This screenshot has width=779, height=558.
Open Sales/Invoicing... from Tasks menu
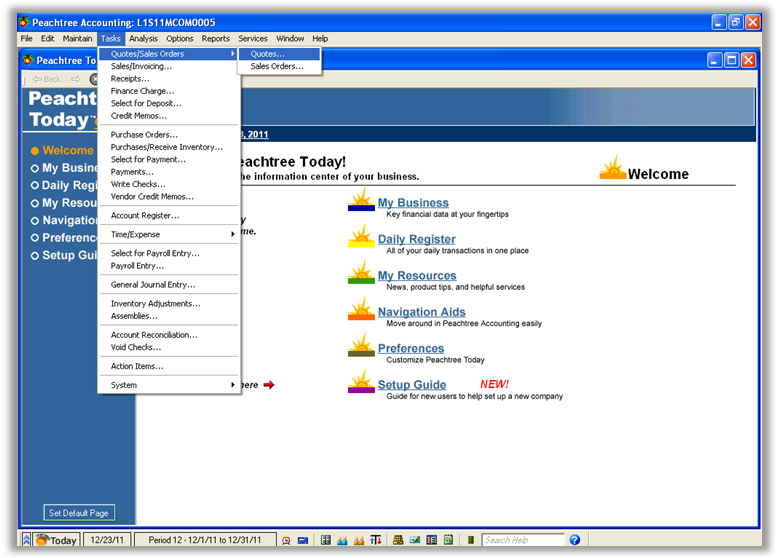point(169,66)
